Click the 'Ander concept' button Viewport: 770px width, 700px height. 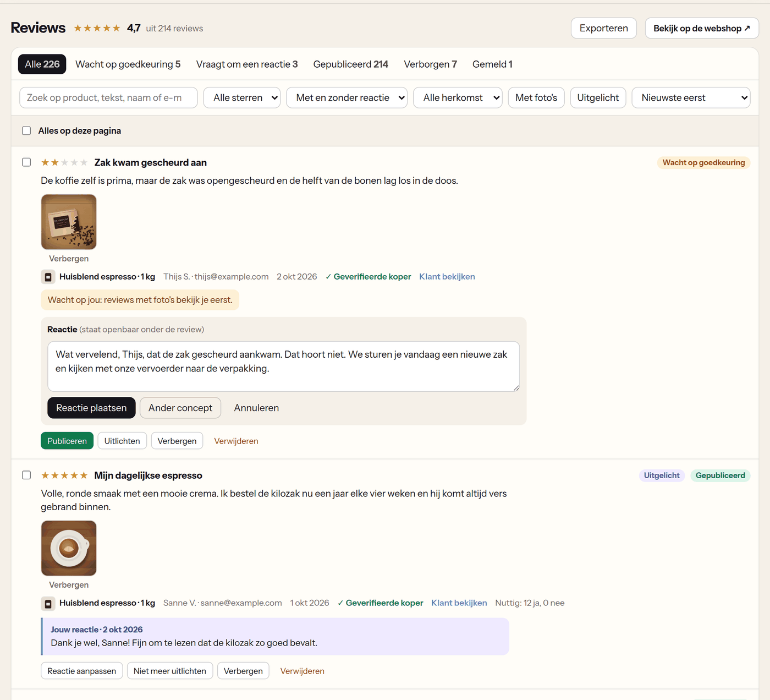[x=180, y=408]
